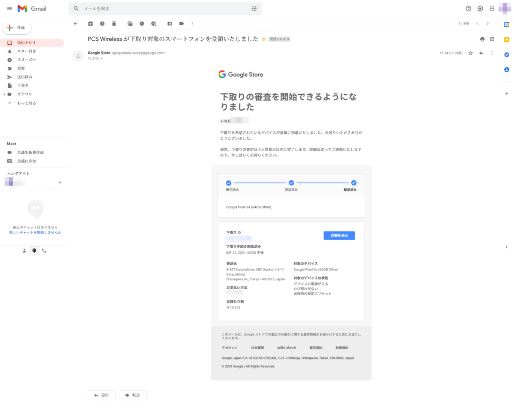Open the 注文履歴 footer link

click(x=257, y=348)
